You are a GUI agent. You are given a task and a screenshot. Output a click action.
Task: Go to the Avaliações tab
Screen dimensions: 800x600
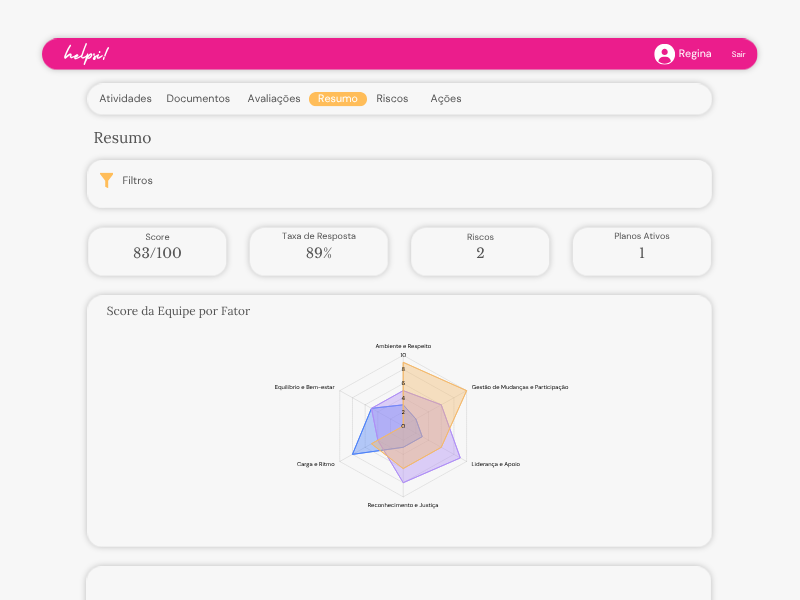pyautogui.click(x=274, y=99)
